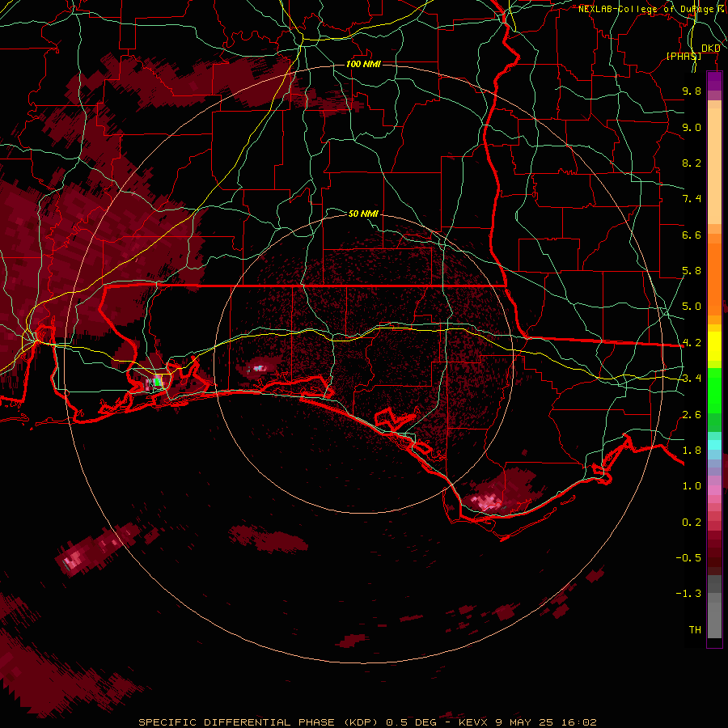This screenshot has width=728, height=728.
Task: Click the "TH" threshold label
Action: 695,629
